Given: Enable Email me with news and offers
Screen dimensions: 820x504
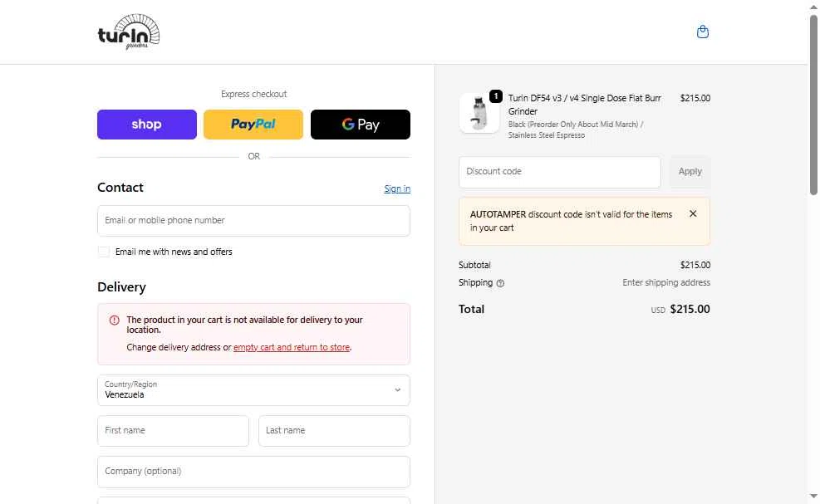Looking at the screenshot, I should pyautogui.click(x=104, y=252).
